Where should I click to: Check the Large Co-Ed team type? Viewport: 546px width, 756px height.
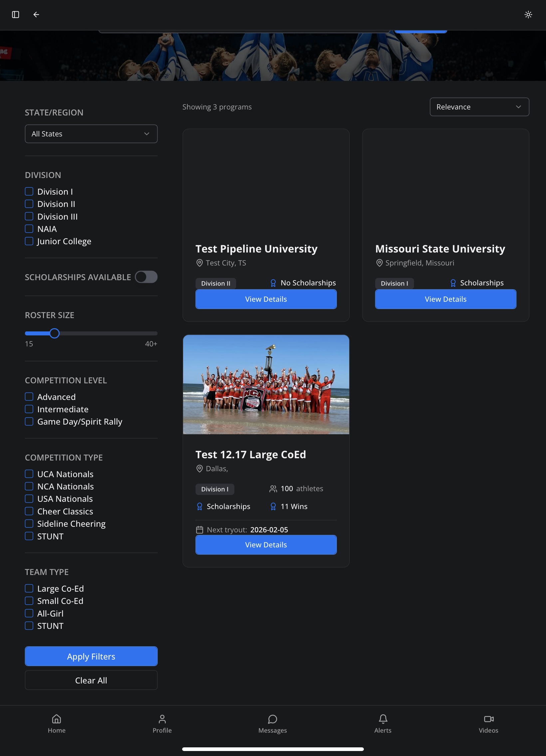[29, 588]
